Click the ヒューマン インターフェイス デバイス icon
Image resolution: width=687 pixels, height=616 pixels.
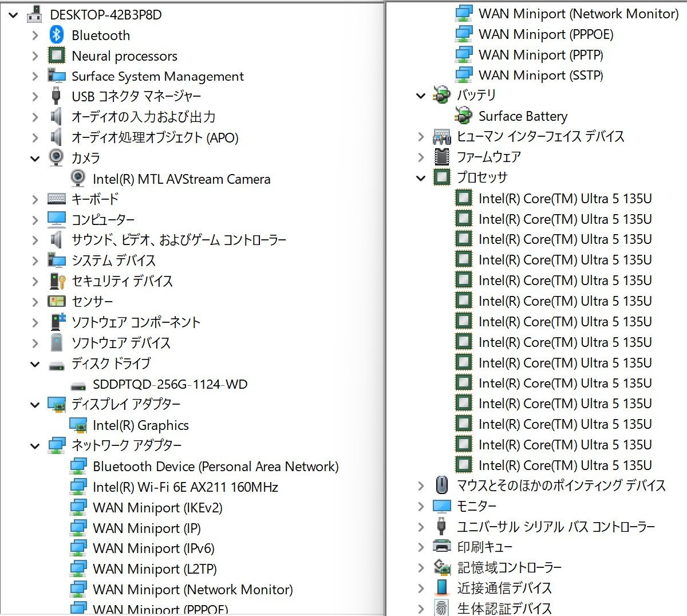[441, 136]
